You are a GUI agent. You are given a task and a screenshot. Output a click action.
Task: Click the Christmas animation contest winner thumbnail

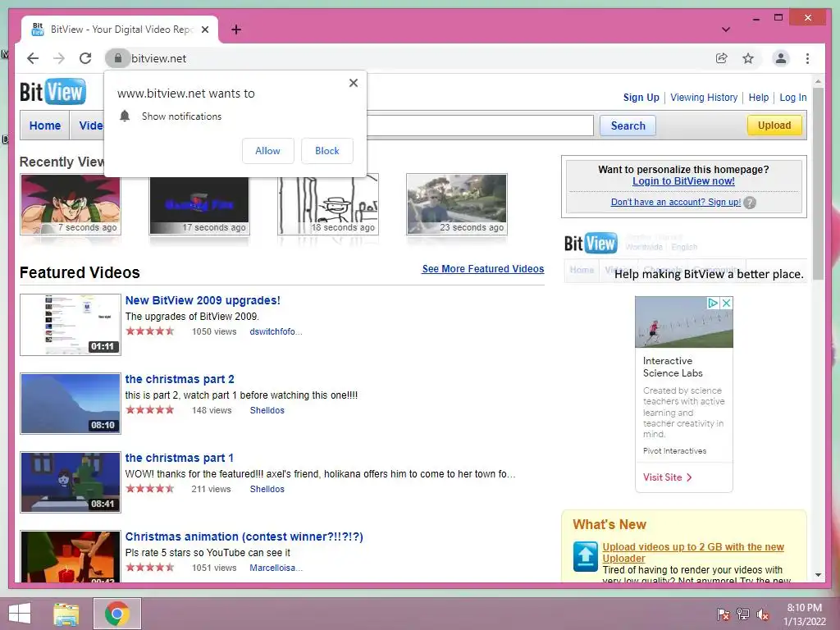71,556
